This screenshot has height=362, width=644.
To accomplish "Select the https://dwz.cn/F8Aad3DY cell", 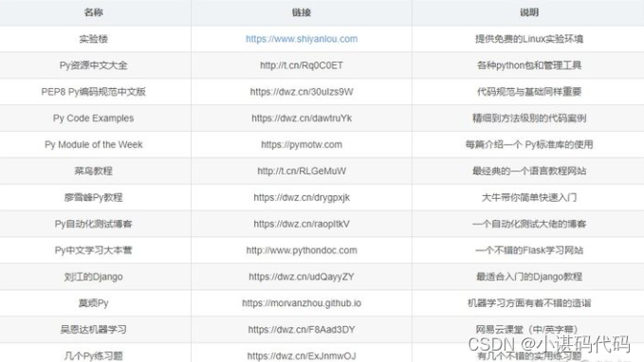I will pyautogui.click(x=302, y=329).
